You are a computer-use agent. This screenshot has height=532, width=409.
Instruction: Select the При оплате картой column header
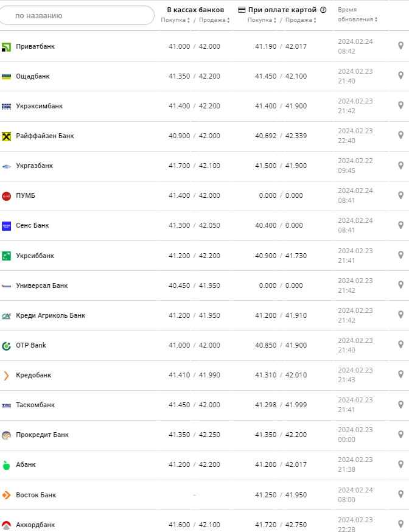pos(282,10)
